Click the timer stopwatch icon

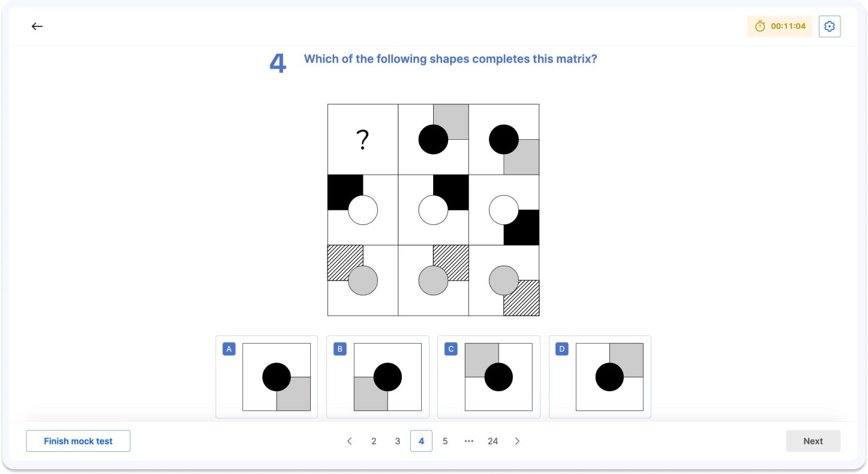coord(760,26)
